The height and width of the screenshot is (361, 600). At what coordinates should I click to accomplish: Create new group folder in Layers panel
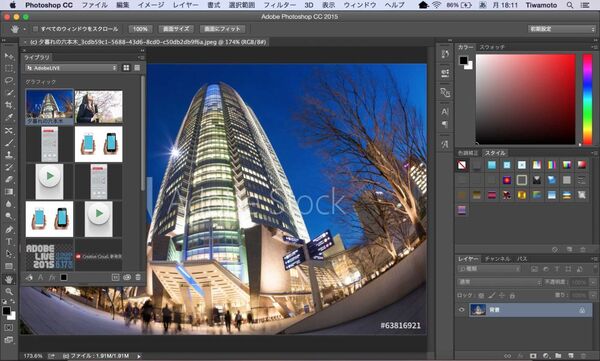558,356
